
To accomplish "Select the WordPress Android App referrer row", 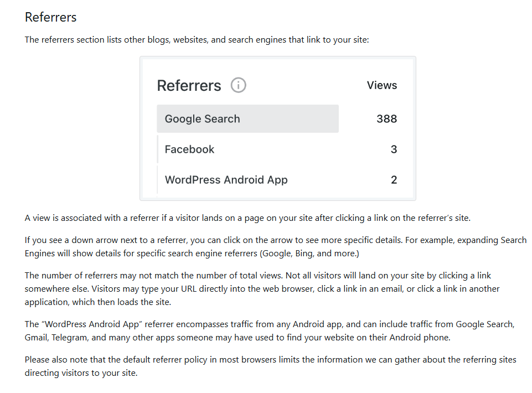I will tap(226, 180).
